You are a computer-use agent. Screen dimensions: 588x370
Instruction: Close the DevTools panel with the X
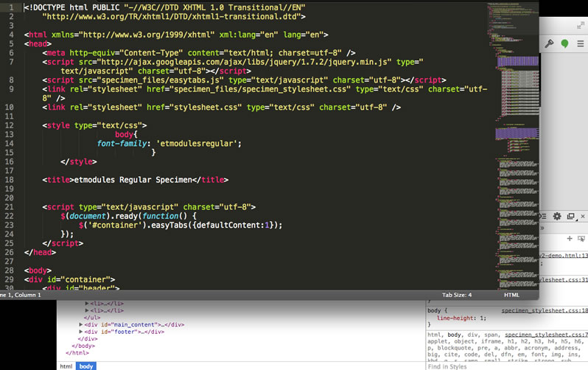[x=583, y=216]
